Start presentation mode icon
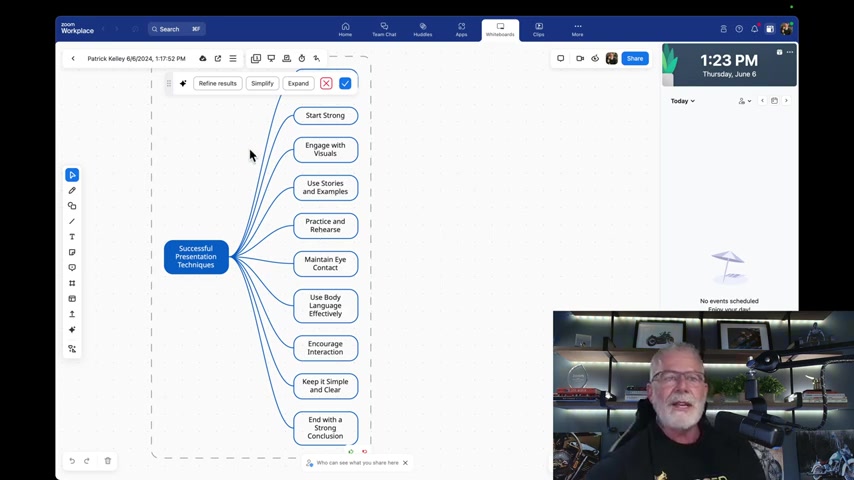This screenshot has width=854, height=480. (271, 58)
